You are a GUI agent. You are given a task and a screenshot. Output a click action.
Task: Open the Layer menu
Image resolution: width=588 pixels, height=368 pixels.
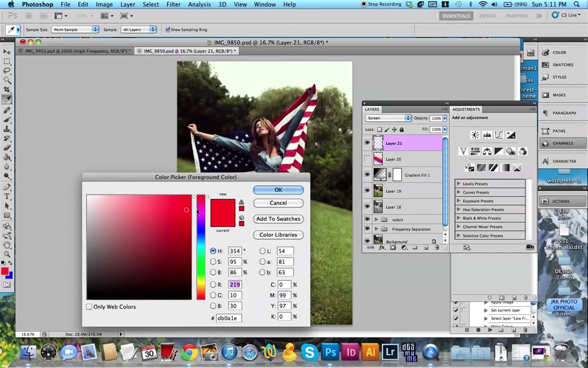pyautogui.click(x=128, y=4)
